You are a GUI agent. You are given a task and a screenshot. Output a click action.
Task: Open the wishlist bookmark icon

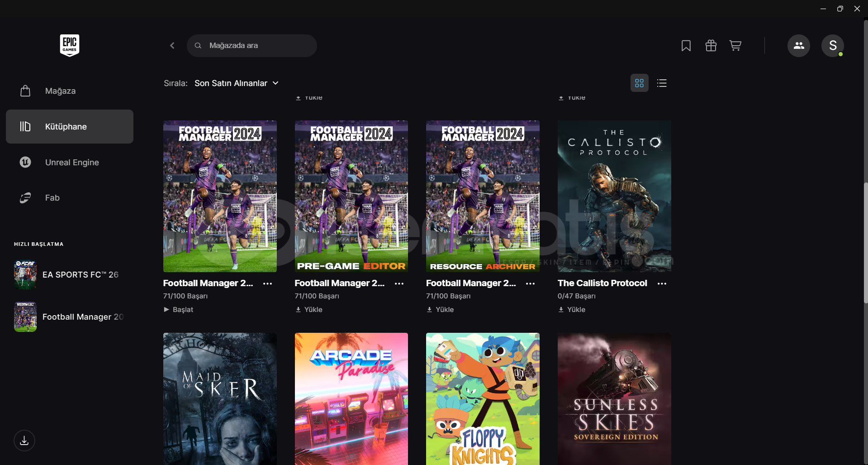686,46
